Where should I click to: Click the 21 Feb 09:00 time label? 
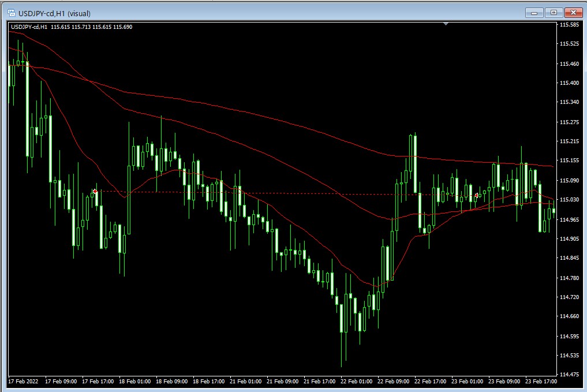(x=283, y=382)
